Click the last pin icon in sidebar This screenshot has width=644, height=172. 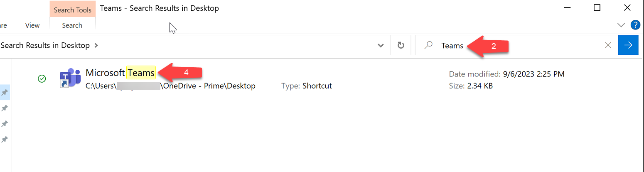coord(5,140)
